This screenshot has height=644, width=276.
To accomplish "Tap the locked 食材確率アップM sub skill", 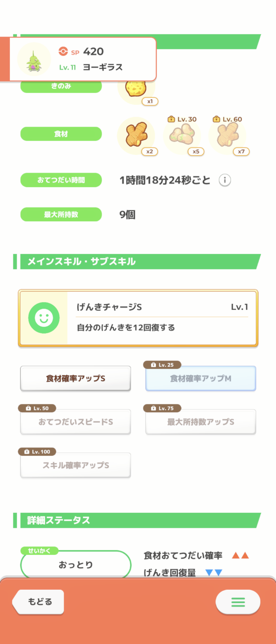I will pos(201,378).
